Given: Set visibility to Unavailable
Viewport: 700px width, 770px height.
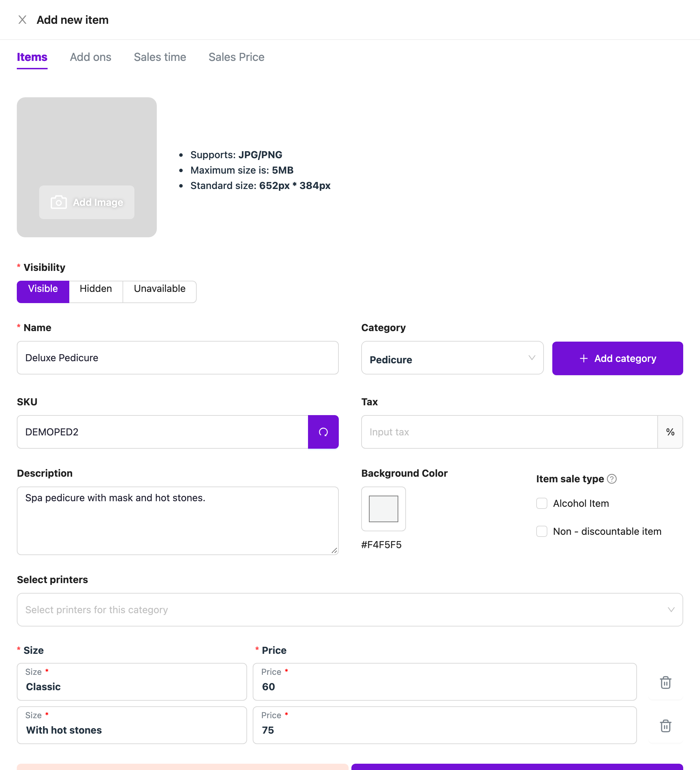Looking at the screenshot, I should pyautogui.click(x=160, y=292).
